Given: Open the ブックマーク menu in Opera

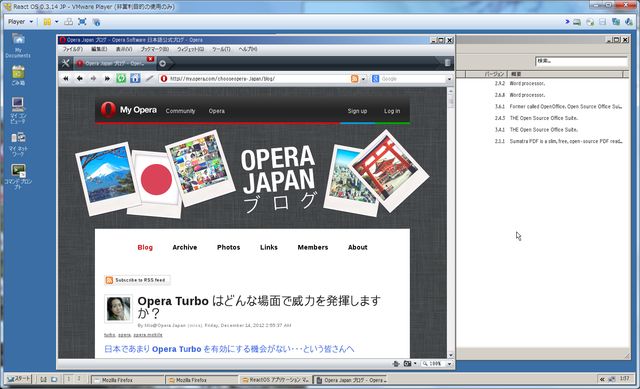Looking at the screenshot, I should [x=154, y=49].
